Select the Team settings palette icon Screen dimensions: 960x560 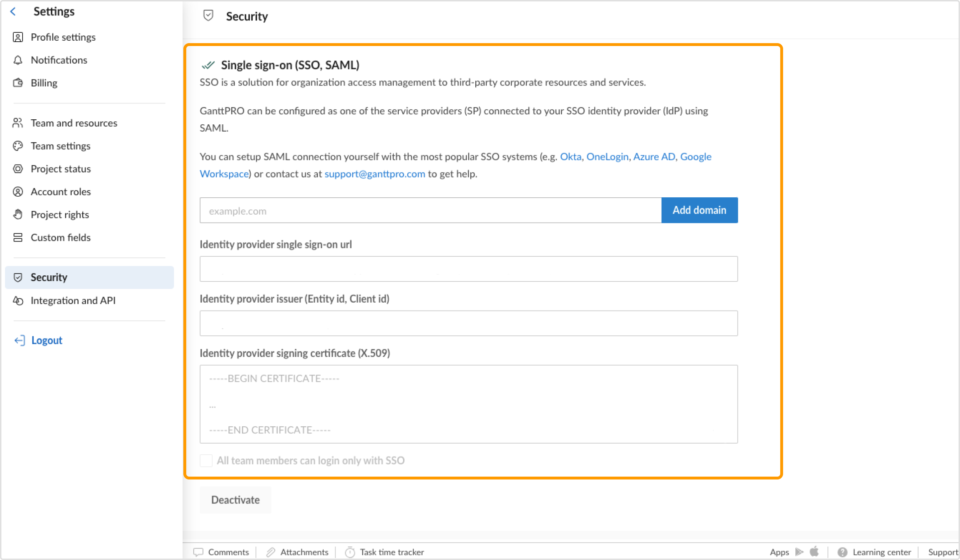[18, 146]
